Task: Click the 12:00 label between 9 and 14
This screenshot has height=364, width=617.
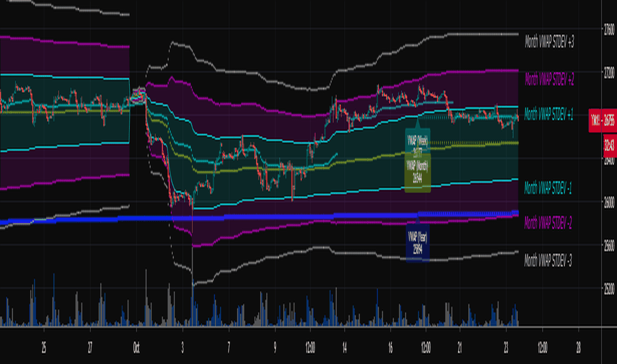Action: click(310, 347)
